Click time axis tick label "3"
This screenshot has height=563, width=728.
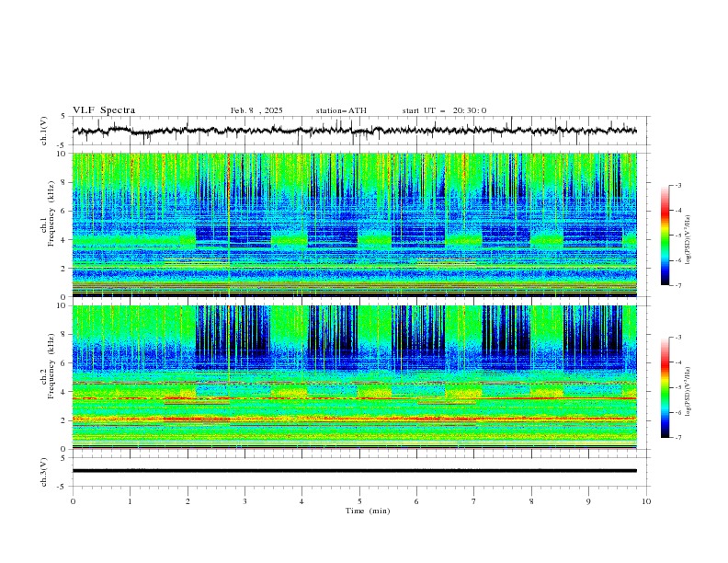click(245, 501)
